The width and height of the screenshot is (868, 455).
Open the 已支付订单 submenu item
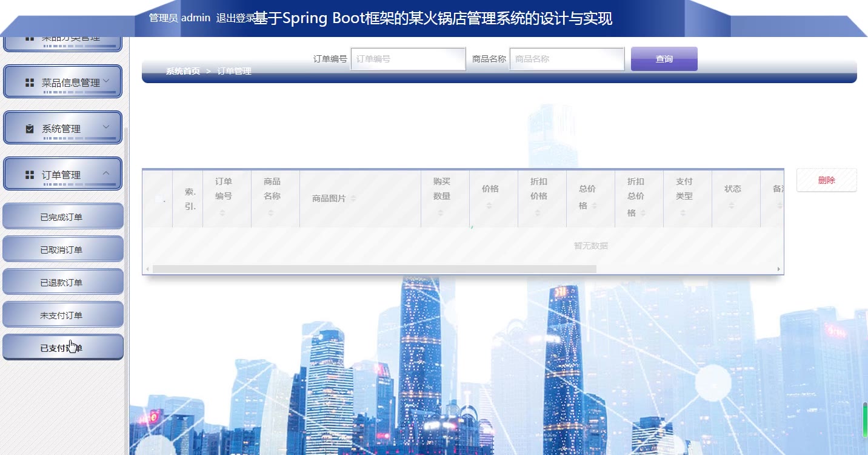tap(63, 348)
